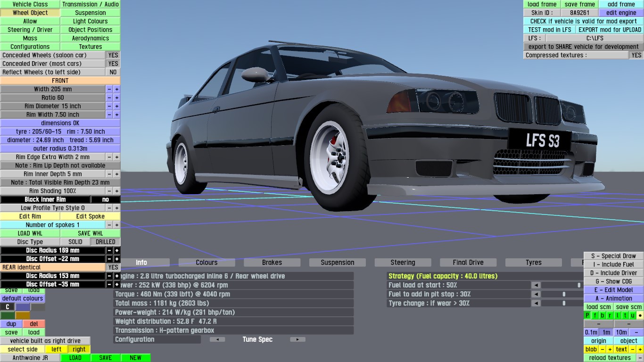Increase Rim Inner Depth with plus
644x362 pixels.
(x=117, y=174)
